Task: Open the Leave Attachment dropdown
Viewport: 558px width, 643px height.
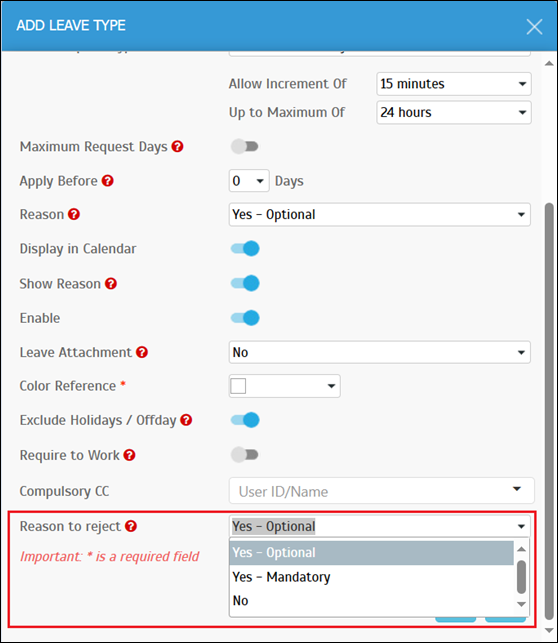Action: [x=380, y=352]
